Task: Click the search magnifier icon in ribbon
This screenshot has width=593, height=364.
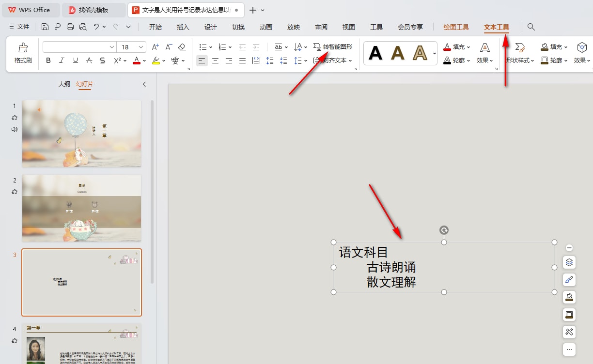Action: tap(531, 27)
